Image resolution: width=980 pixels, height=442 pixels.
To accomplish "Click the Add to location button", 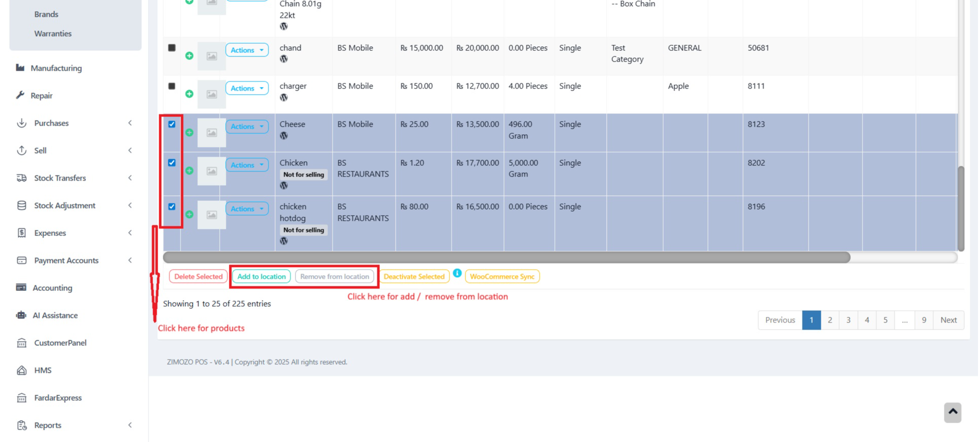I will (261, 277).
